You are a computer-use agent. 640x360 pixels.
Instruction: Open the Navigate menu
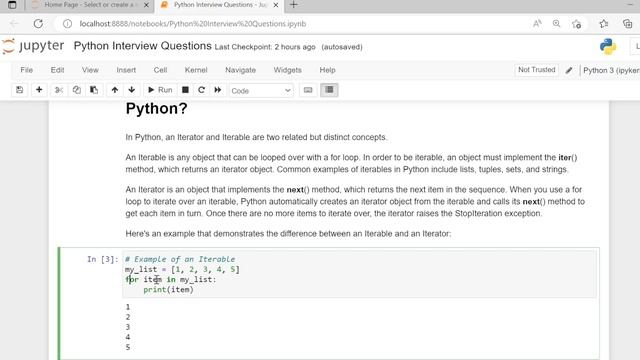coord(240,70)
